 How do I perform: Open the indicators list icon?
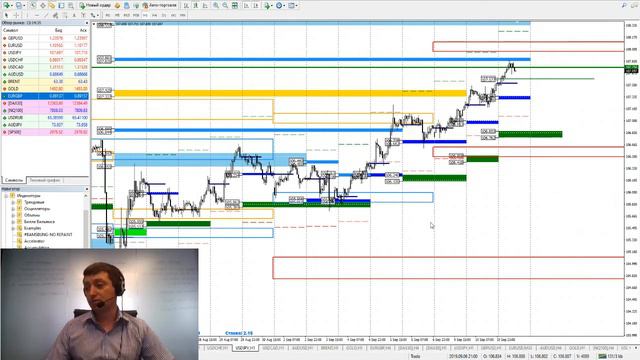coord(267,5)
